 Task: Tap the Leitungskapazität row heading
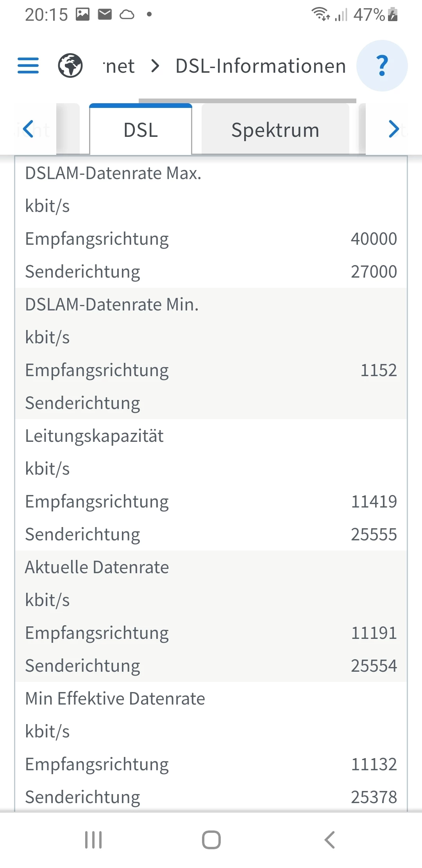pos(94,436)
